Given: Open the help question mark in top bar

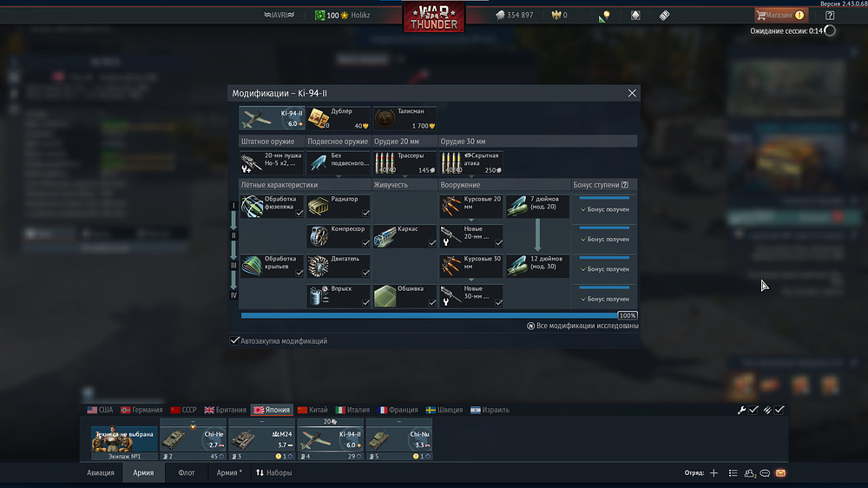Looking at the screenshot, I should [x=829, y=16].
